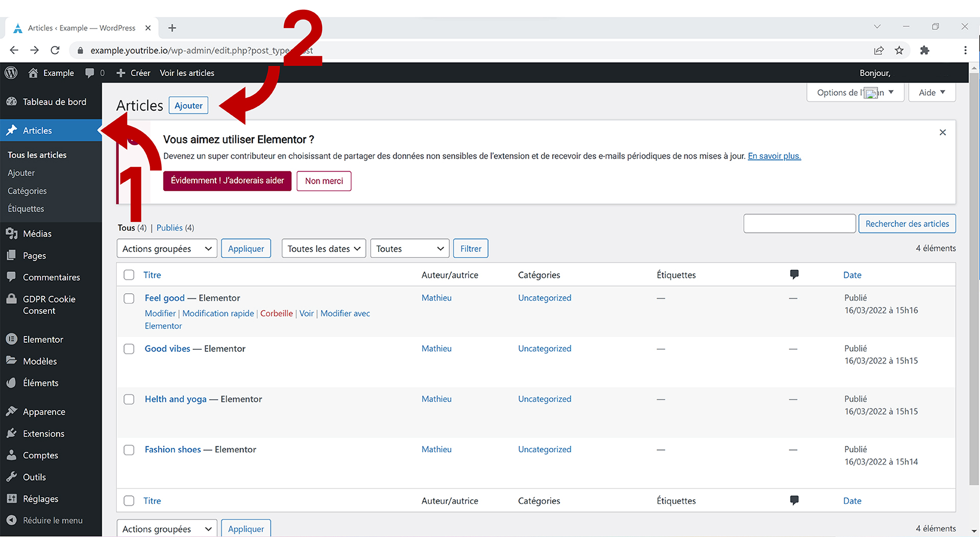Select the Fashion shoes article checkbox
The height and width of the screenshot is (537, 980).
click(x=129, y=450)
